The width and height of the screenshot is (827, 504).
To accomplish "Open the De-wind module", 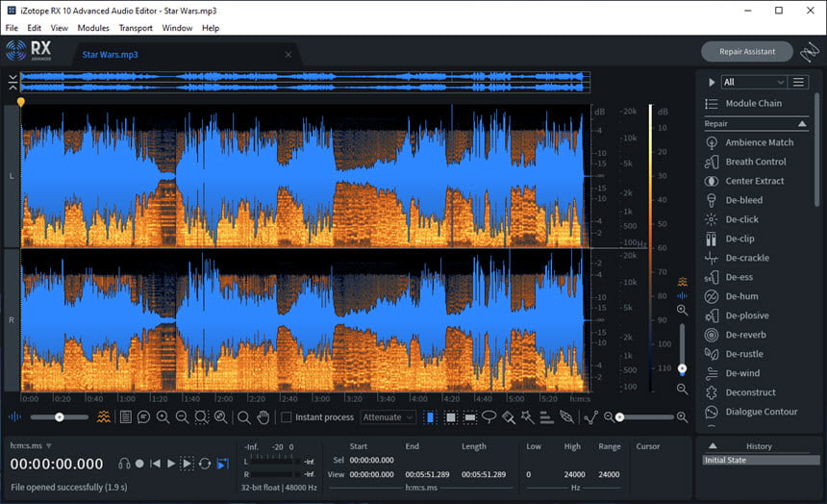I will (732, 373).
